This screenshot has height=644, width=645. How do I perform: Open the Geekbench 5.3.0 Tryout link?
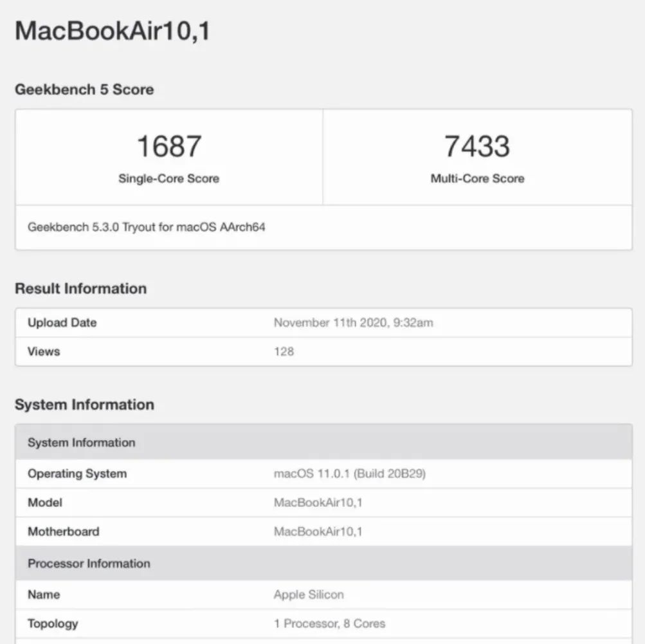point(147,226)
